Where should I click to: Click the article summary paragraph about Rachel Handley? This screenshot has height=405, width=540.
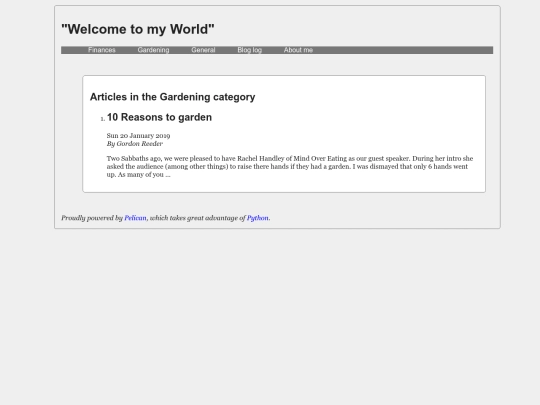point(290,166)
